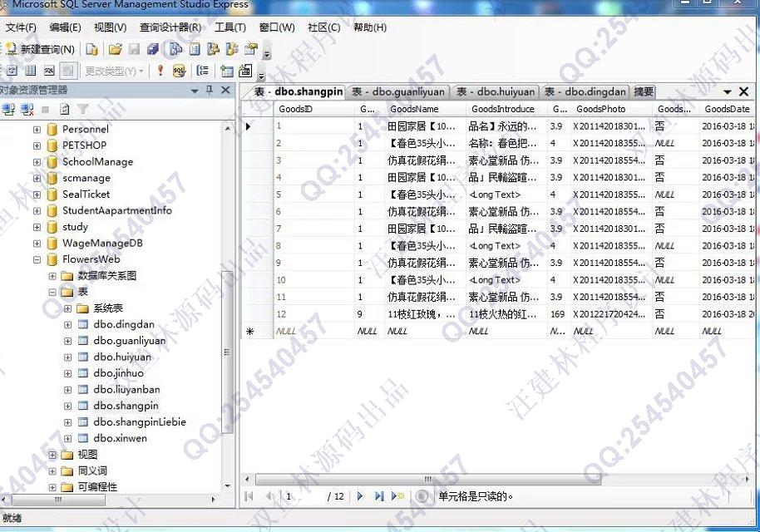This screenshot has width=760, height=532.
Task: Show the criteria pane grid icon
Action: tap(30, 71)
